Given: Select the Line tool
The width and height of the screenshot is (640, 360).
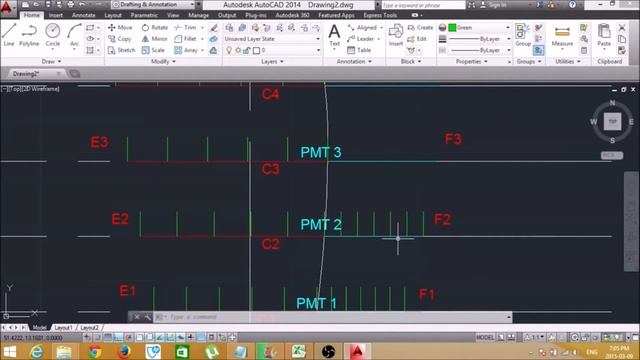Looking at the screenshot, I should click(x=9, y=35).
